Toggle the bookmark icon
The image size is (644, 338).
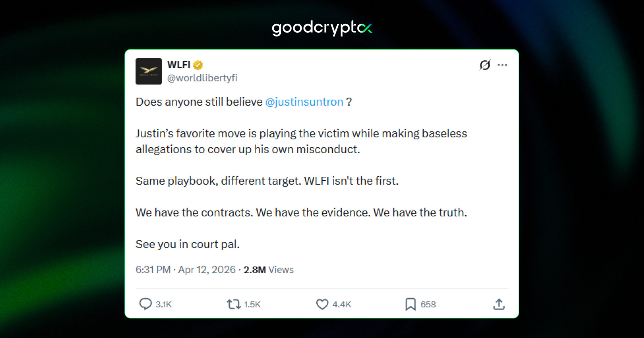tap(410, 304)
